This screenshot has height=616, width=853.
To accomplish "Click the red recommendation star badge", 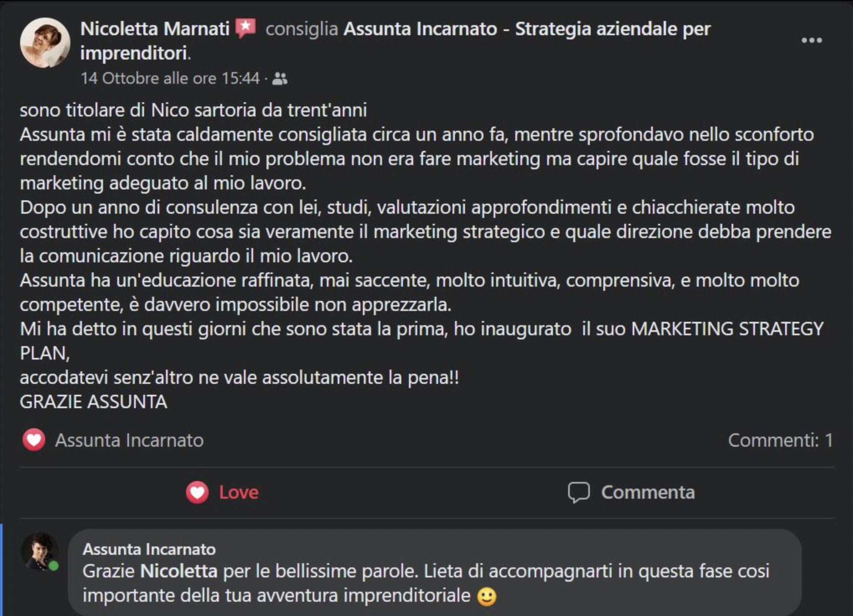I will pyautogui.click(x=246, y=28).
